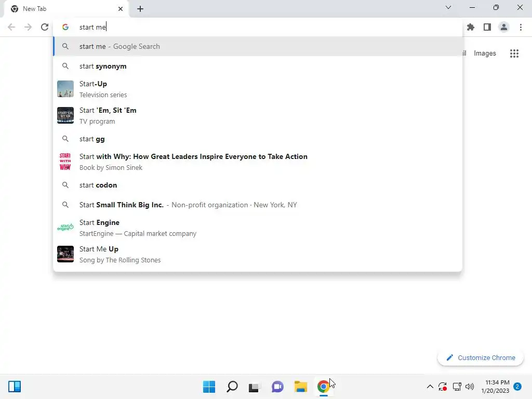Click the address bar containing 'start me'

pyautogui.click(x=258, y=27)
